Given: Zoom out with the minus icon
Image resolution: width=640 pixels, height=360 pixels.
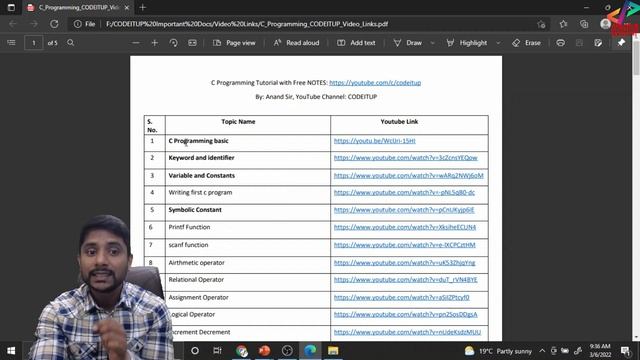Looking at the screenshot, I should pyautogui.click(x=136, y=42).
